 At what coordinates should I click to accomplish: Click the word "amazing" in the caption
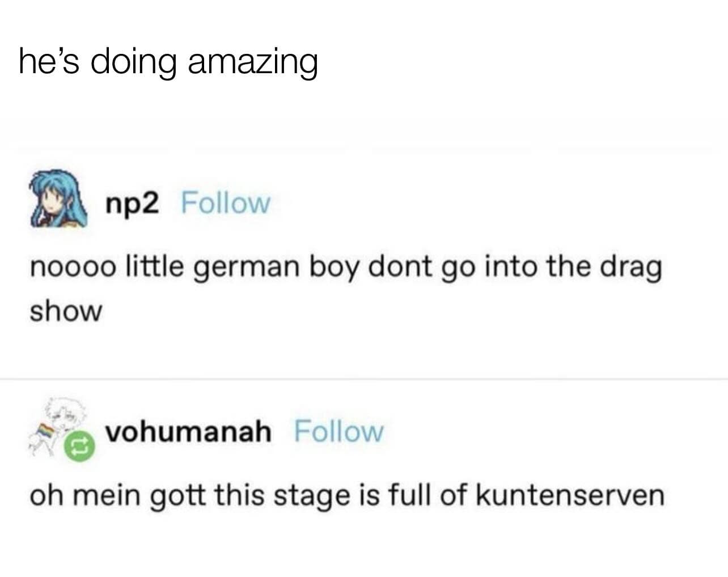252,62
